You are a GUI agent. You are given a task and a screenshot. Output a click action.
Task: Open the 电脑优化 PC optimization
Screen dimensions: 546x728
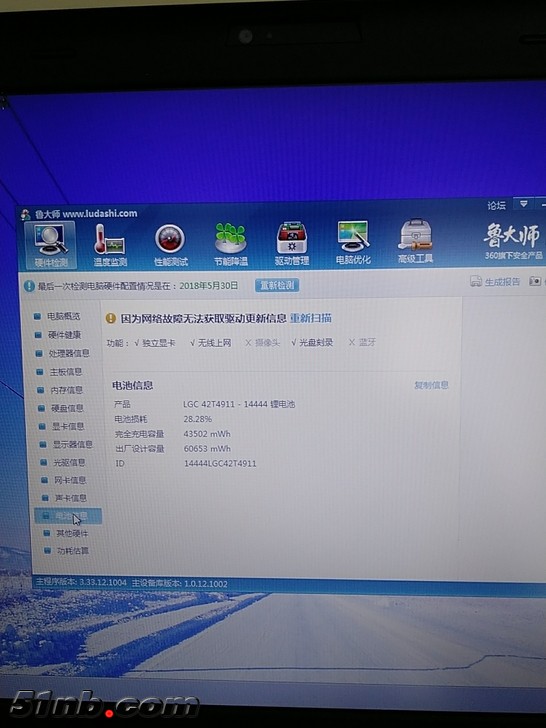pos(353,242)
